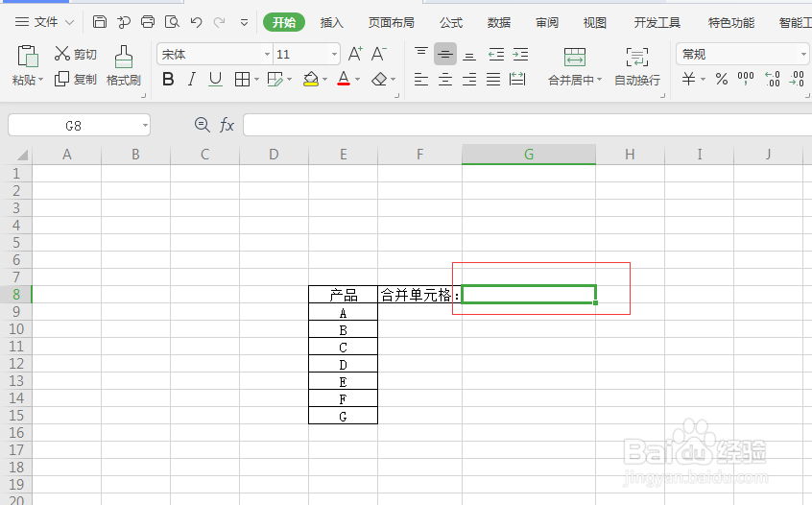The width and height of the screenshot is (812, 505).
Task: Center text horizontally
Action: pos(444,80)
